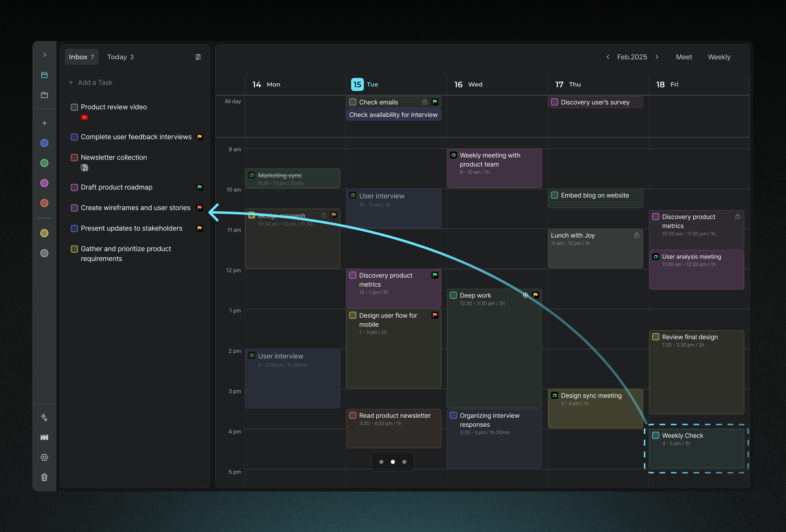The width and height of the screenshot is (786, 532).
Task: Click the YouTube icon under Product review video
Action: point(84,117)
